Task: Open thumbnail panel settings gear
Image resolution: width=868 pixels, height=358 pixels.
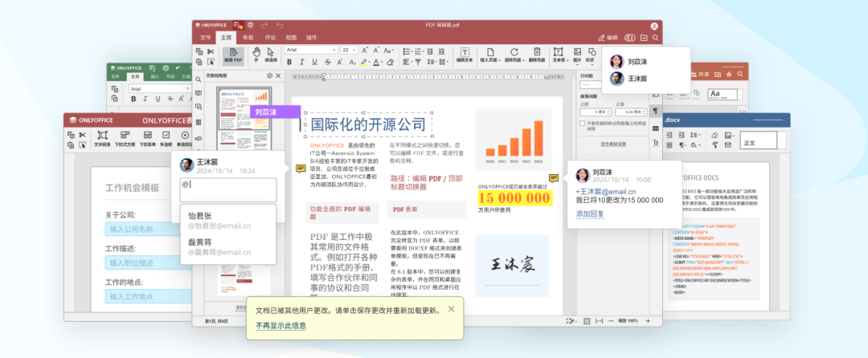Action: [269, 75]
